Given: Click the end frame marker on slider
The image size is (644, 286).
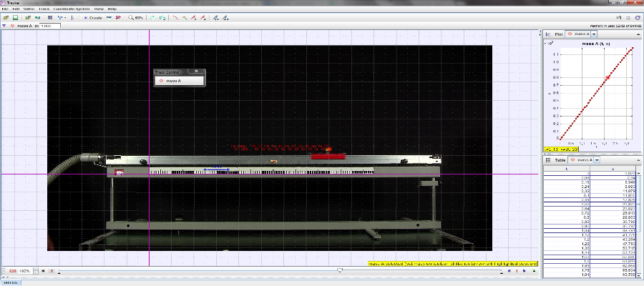Looking at the screenshot, I should [502, 273].
